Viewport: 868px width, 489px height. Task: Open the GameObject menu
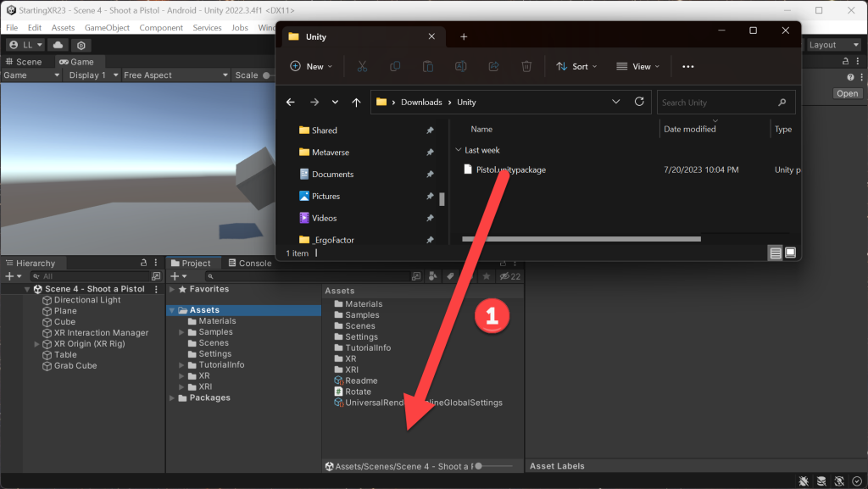(x=107, y=28)
